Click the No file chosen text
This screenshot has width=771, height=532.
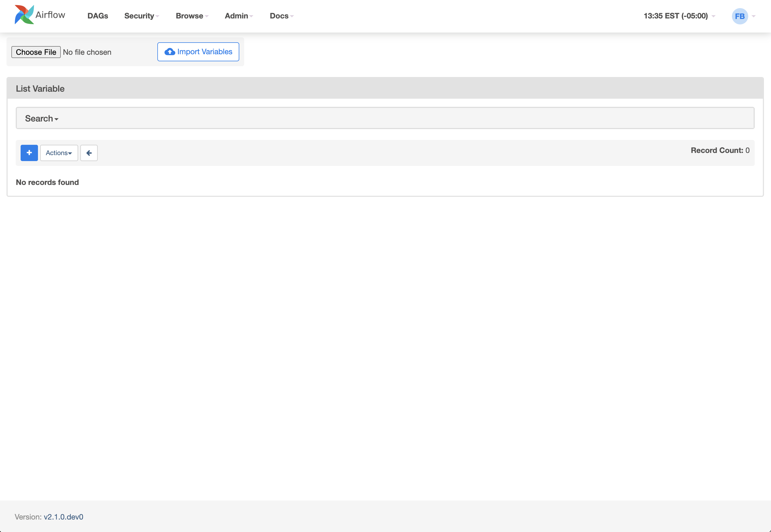tap(87, 52)
